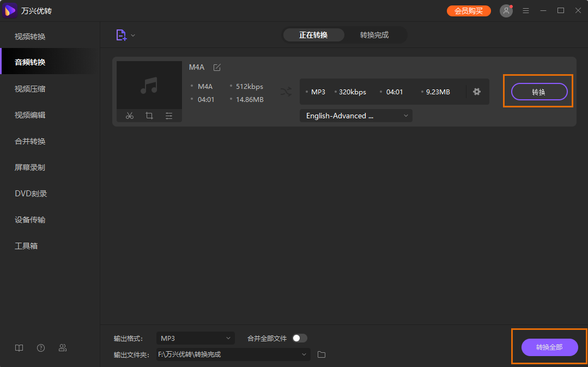
Task: Open the user guide book icon
Action: pos(19,347)
